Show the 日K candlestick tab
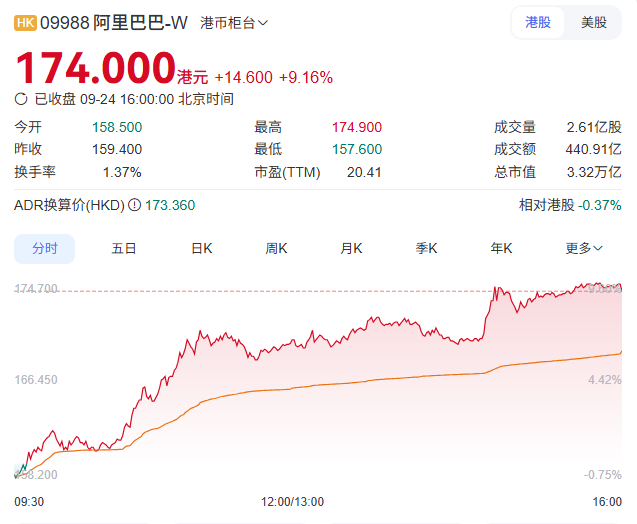The height and width of the screenshot is (524, 637). click(202, 248)
